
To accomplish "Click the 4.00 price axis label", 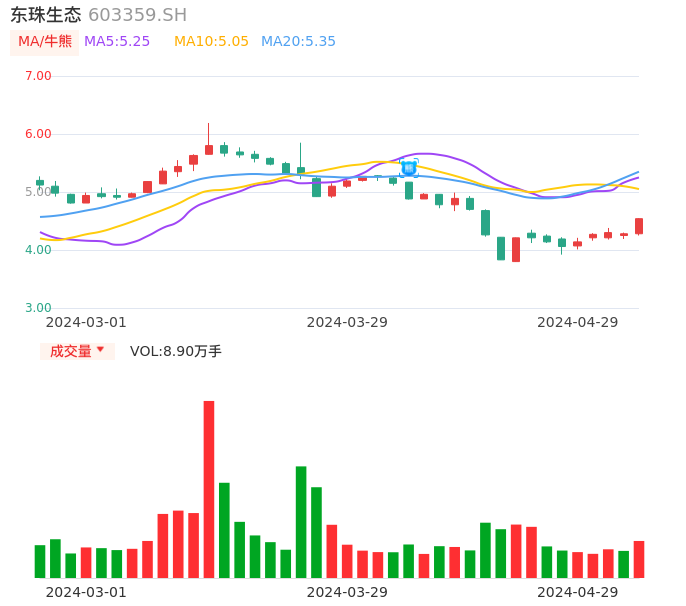I will (x=38, y=250).
